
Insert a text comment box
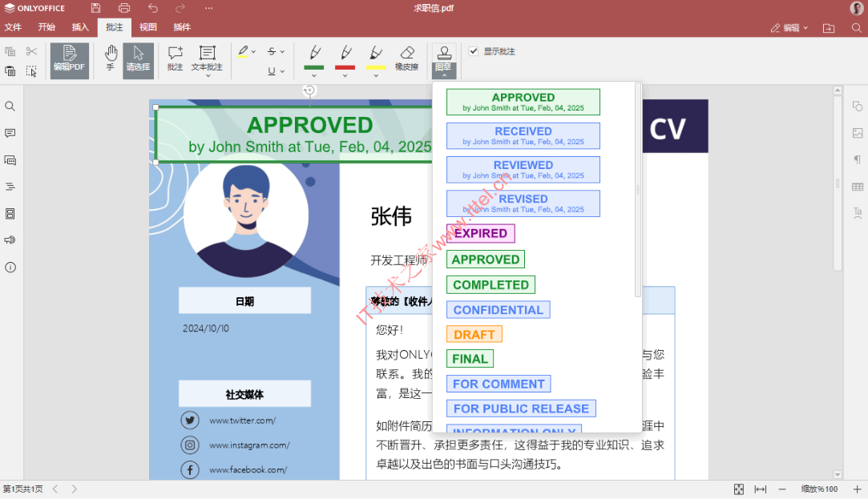pyautogui.click(x=207, y=57)
